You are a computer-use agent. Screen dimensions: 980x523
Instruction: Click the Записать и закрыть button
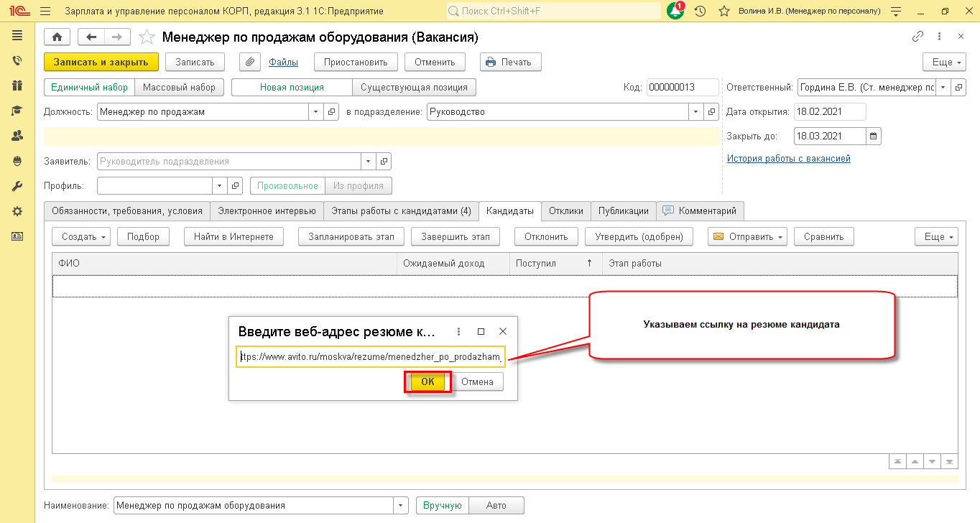click(101, 62)
